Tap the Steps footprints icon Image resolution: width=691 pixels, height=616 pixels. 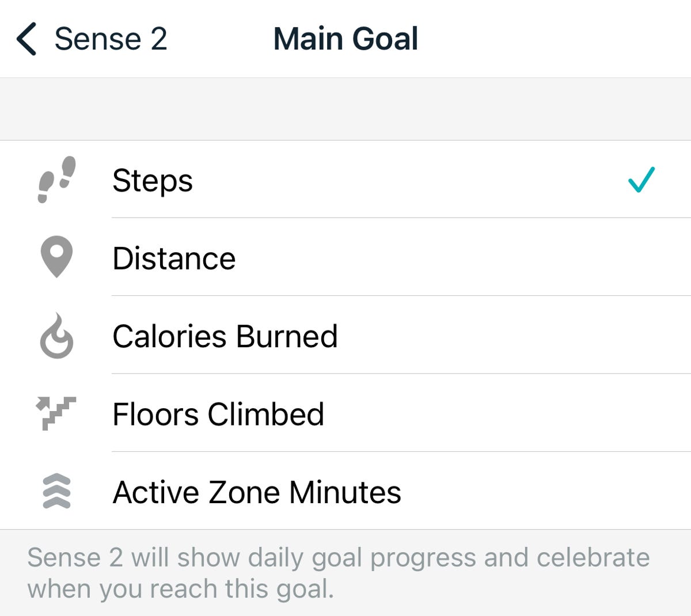point(56,180)
